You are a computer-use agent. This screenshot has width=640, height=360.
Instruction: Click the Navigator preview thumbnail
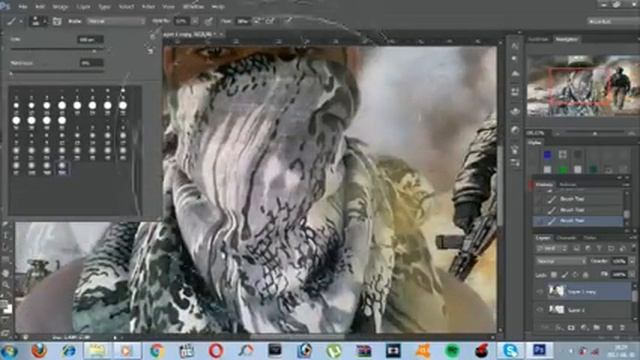pyautogui.click(x=583, y=85)
